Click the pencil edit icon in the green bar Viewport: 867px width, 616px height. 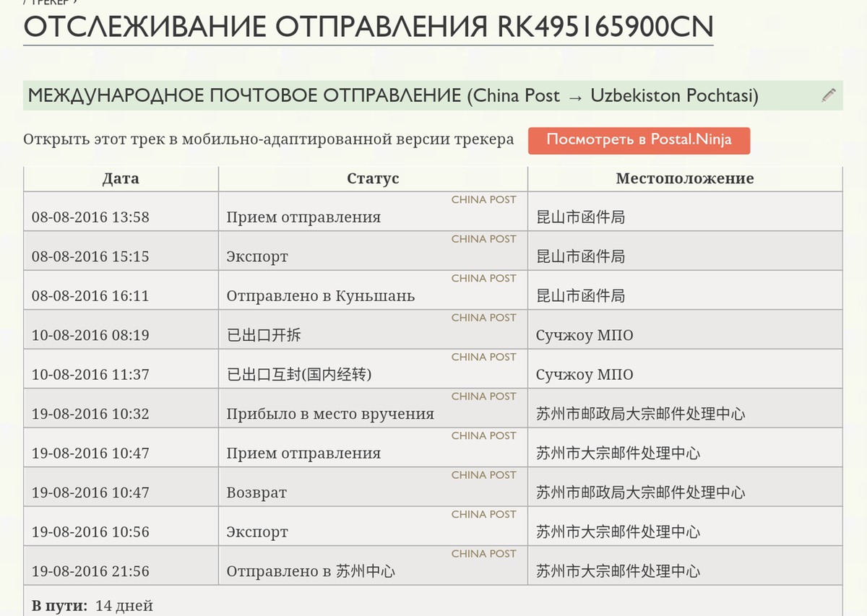tap(829, 95)
